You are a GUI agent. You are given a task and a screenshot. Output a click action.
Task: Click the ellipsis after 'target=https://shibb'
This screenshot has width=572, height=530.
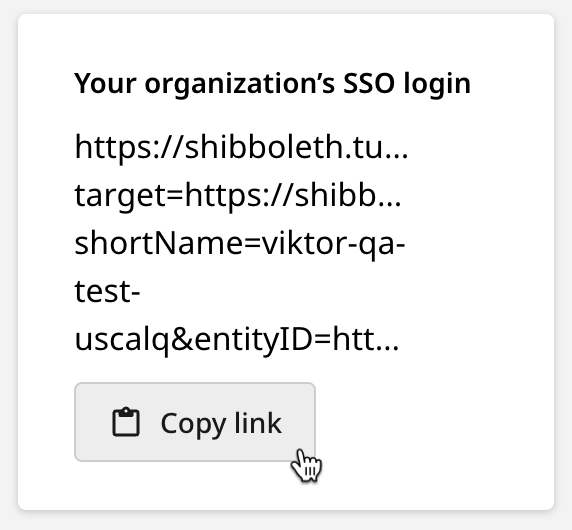pos(390,204)
